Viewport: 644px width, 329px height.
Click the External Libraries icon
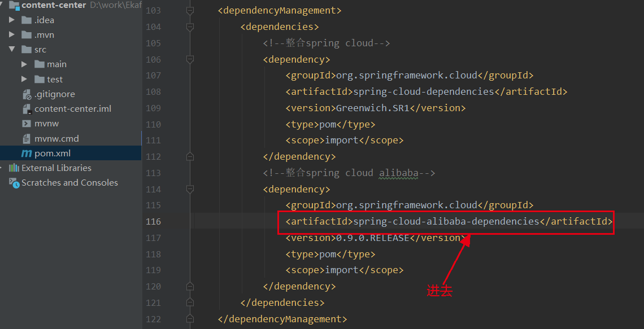tap(14, 168)
